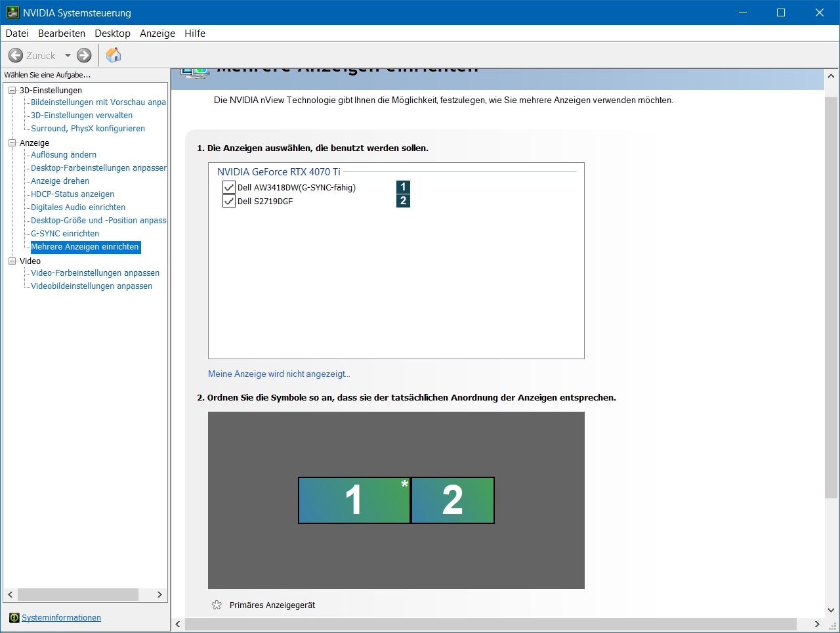Image resolution: width=840 pixels, height=633 pixels.
Task: Go back with the Zurück arrow button
Action: click(x=16, y=56)
